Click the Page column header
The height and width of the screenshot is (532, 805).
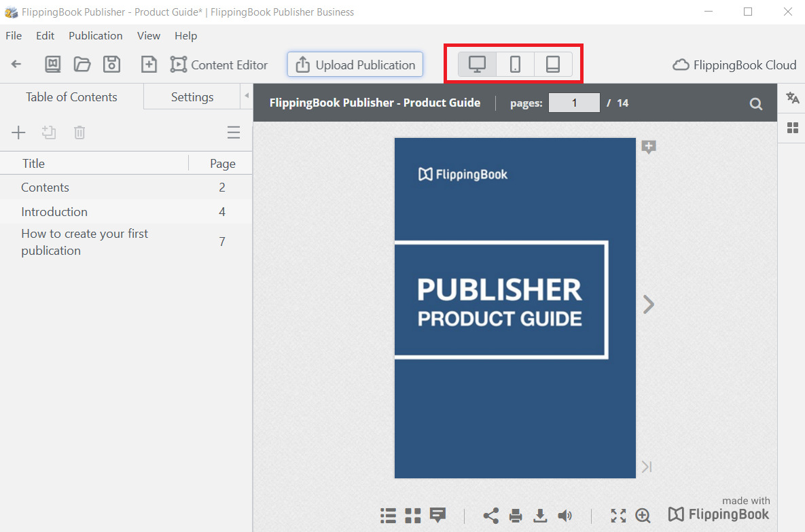(223, 164)
